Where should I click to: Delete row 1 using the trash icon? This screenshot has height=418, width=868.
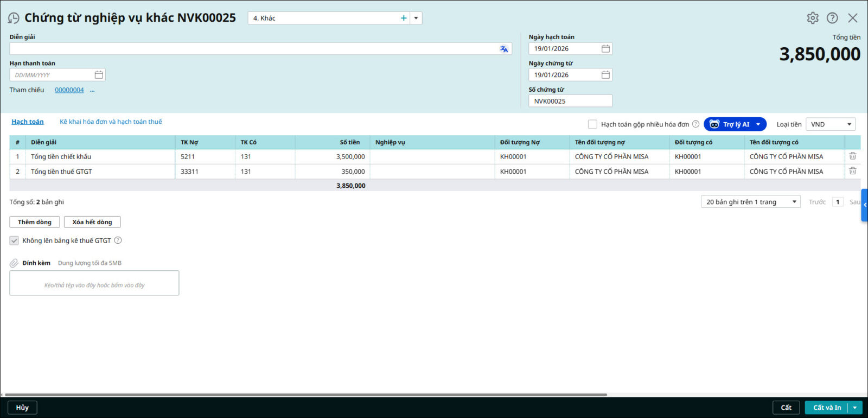(852, 156)
